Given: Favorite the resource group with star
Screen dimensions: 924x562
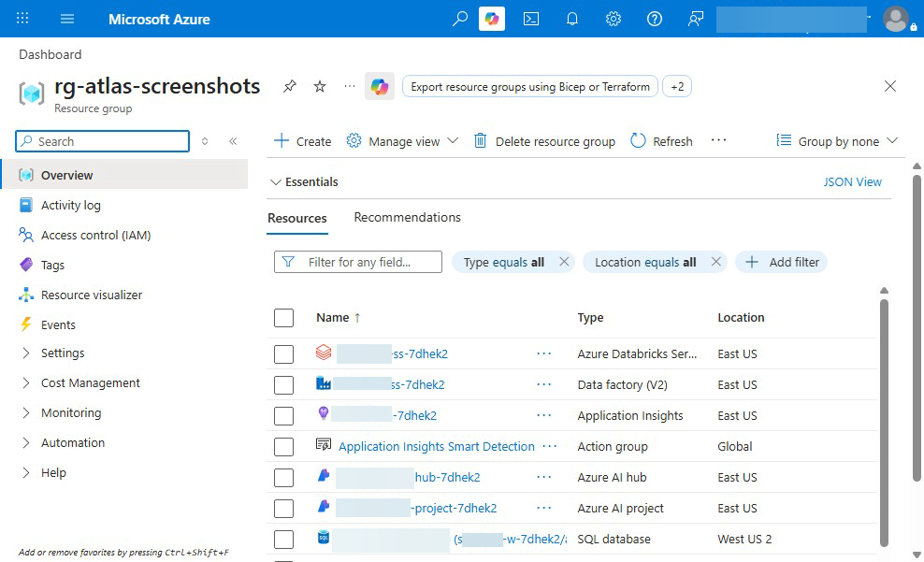Looking at the screenshot, I should [320, 87].
